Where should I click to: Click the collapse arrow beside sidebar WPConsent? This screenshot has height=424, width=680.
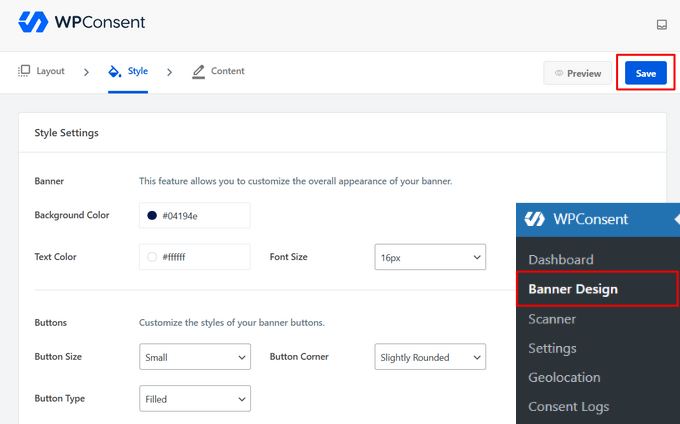(x=677, y=219)
